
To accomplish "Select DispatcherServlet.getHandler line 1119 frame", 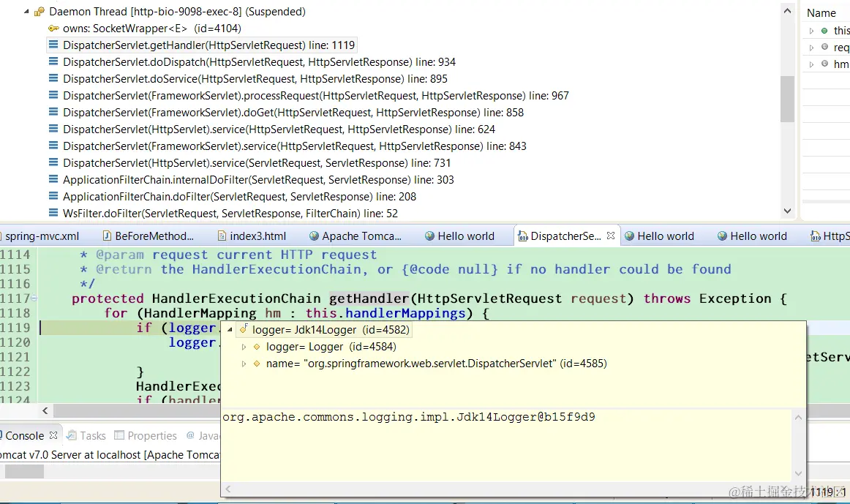I will [x=208, y=45].
